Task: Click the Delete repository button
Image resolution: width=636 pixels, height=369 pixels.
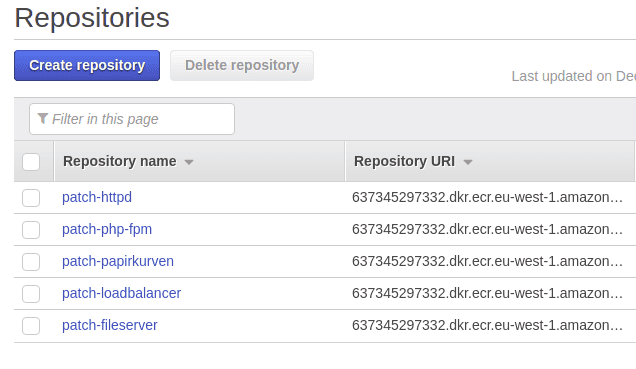Action: coord(242,65)
